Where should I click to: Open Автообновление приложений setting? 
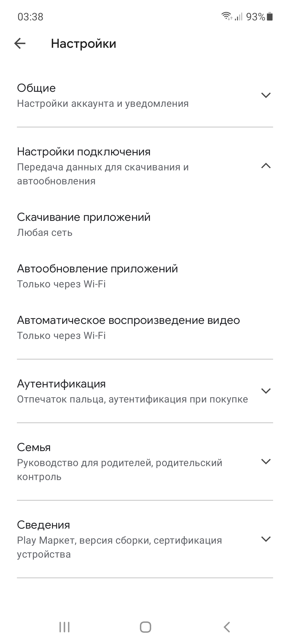coord(145,276)
